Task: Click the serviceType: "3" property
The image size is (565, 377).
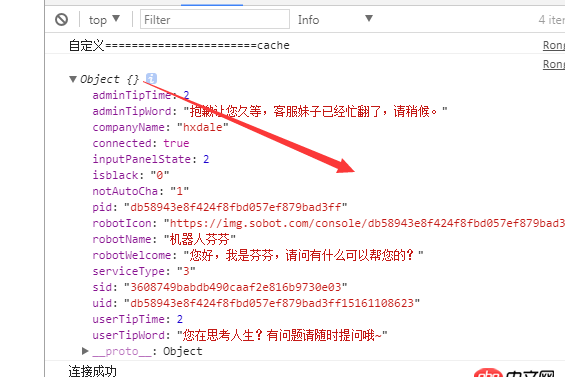Action: pyautogui.click(x=144, y=271)
